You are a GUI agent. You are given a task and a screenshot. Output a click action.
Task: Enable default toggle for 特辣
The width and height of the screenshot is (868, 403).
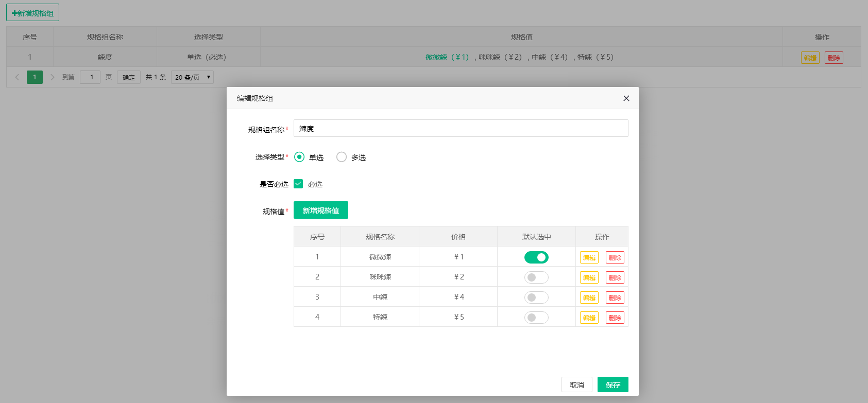[x=536, y=318]
